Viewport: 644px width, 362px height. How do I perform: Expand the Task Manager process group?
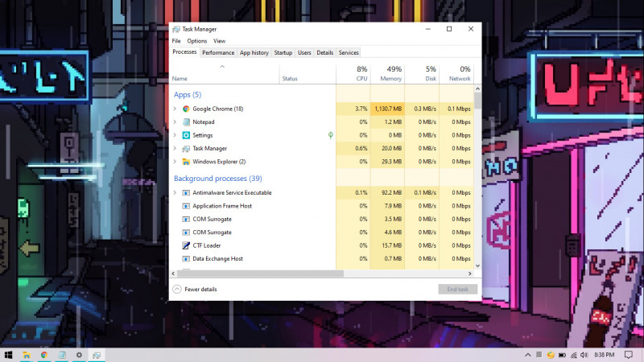[x=175, y=148]
